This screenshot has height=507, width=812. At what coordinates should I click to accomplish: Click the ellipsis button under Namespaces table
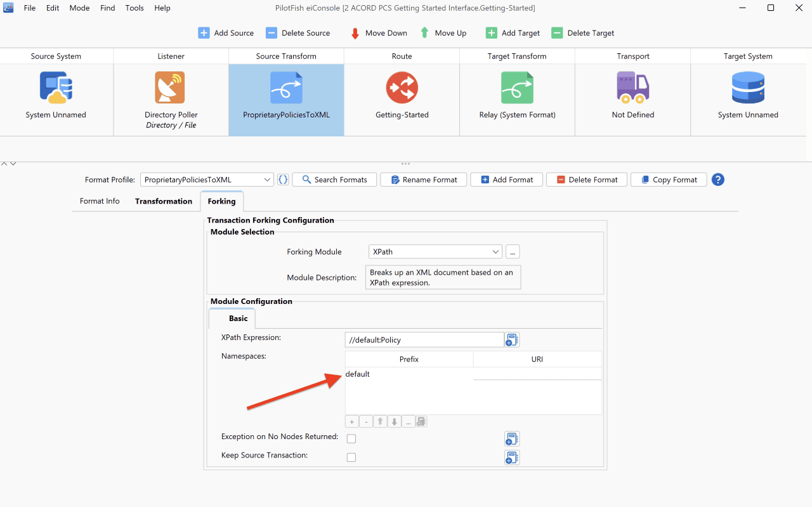(x=409, y=421)
